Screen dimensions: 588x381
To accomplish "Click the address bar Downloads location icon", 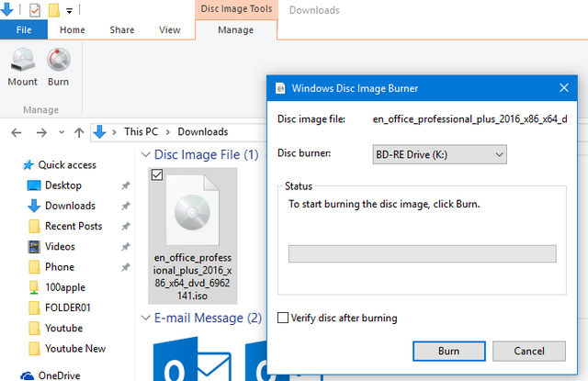I will pyautogui.click(x=100, y=132).
